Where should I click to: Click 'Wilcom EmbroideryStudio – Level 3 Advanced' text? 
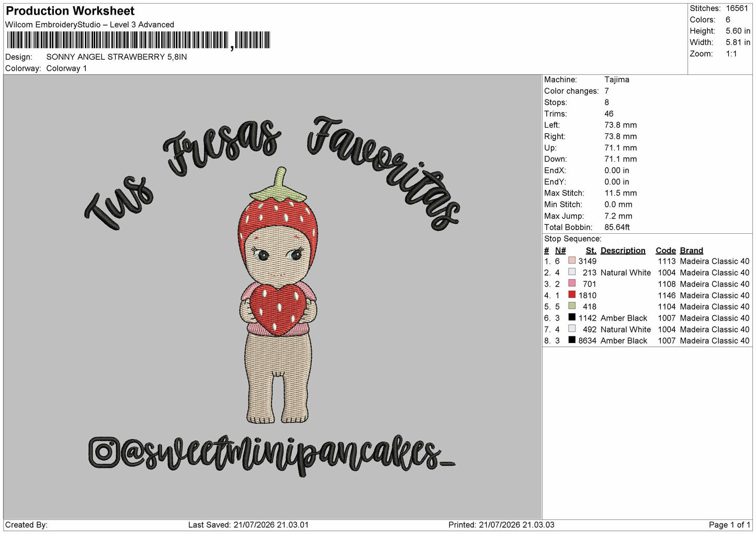pyautogui.click(x=89, y=25)
